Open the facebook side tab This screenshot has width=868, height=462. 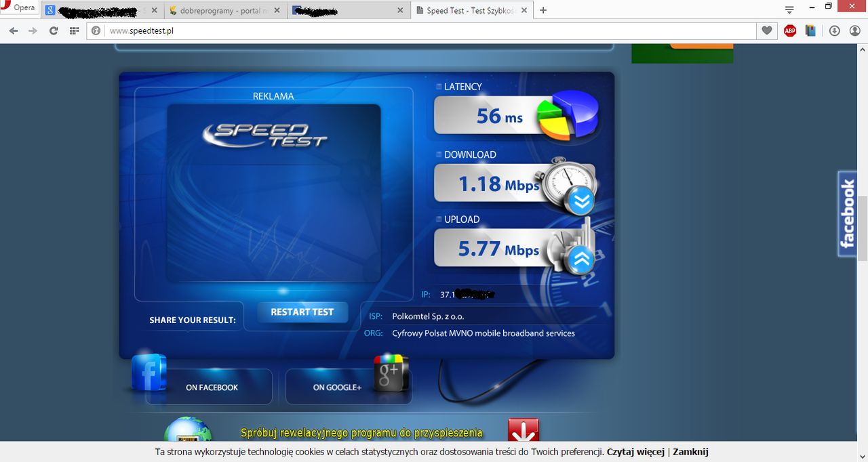coord(848,214)
